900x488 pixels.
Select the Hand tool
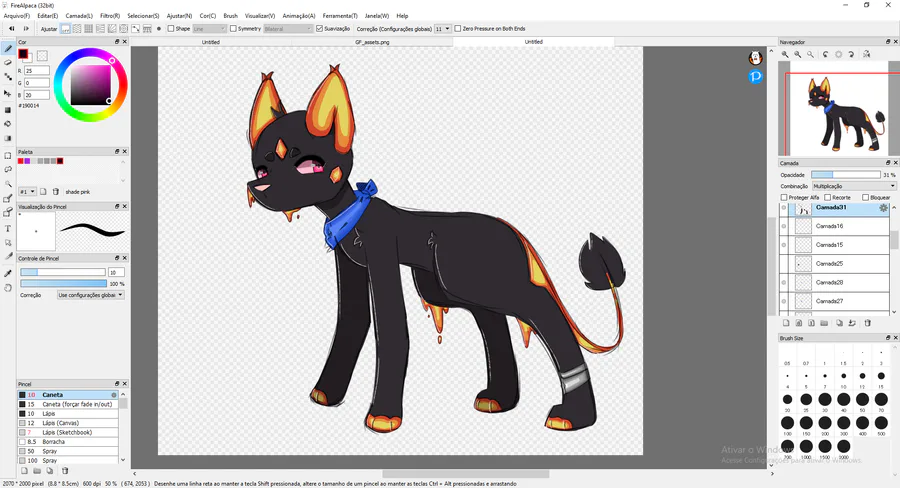(x=8, y=288)
